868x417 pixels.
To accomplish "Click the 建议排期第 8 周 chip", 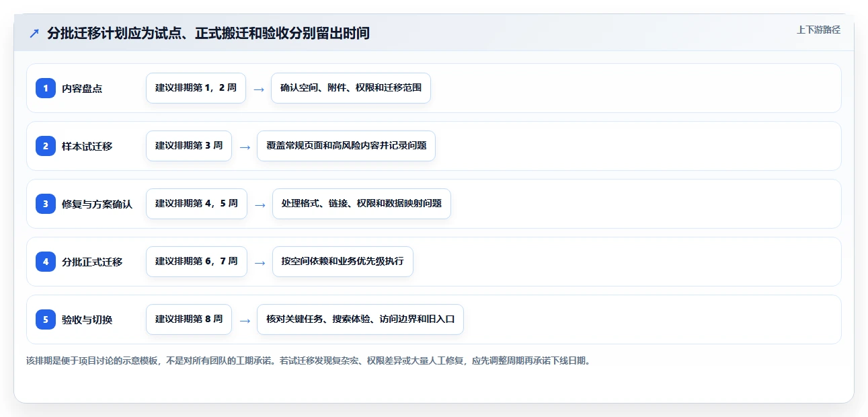I will (189, 319).
